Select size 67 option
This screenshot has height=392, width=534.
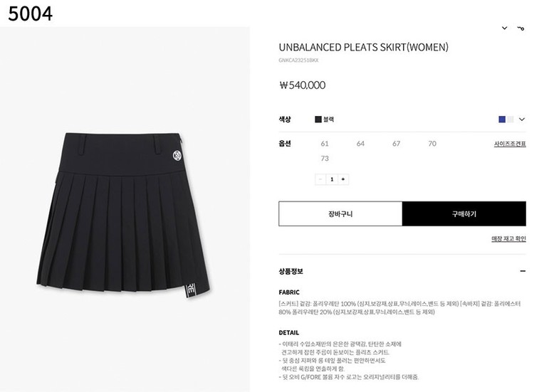[x=396, y=144]
